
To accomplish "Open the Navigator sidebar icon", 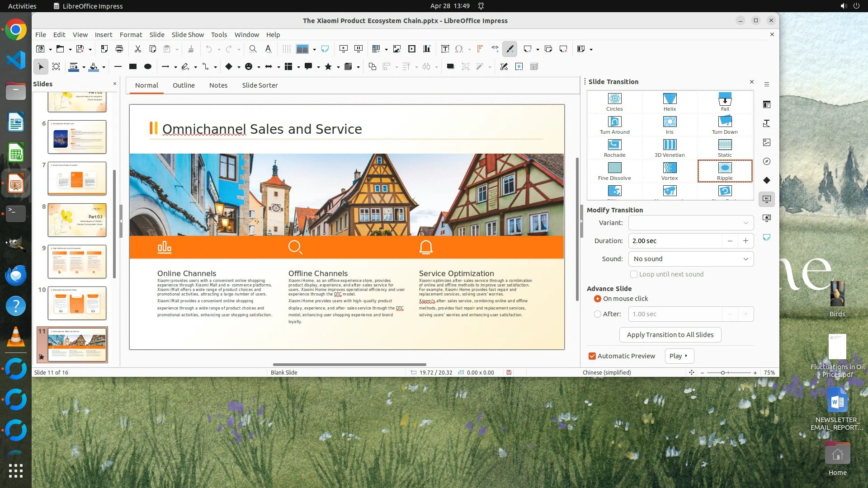I will (x=767, y=161).
